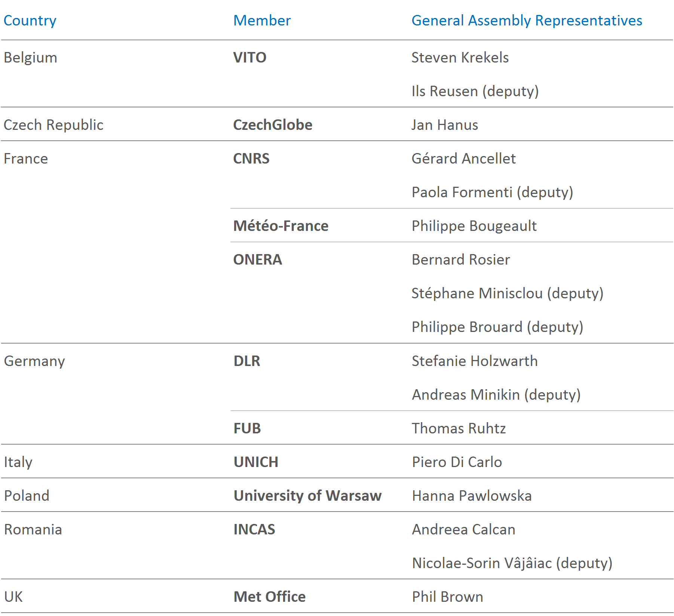Select the Met Office member entry
Screen dimensions: 674x616
[270, 597]
